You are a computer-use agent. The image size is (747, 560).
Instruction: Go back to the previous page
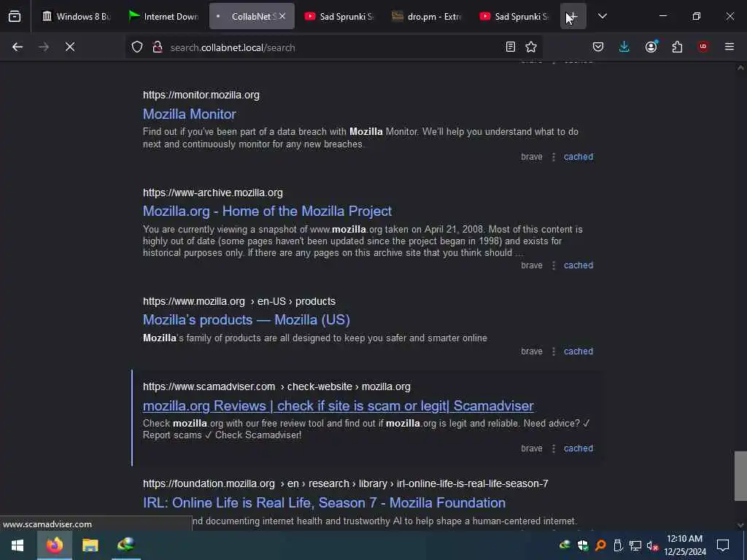[18, 47]
